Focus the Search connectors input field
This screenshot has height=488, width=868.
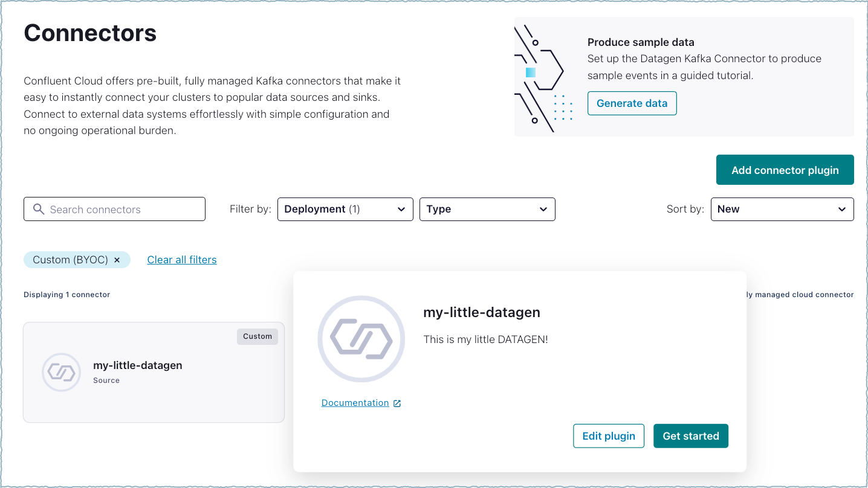tap(121, 210)
